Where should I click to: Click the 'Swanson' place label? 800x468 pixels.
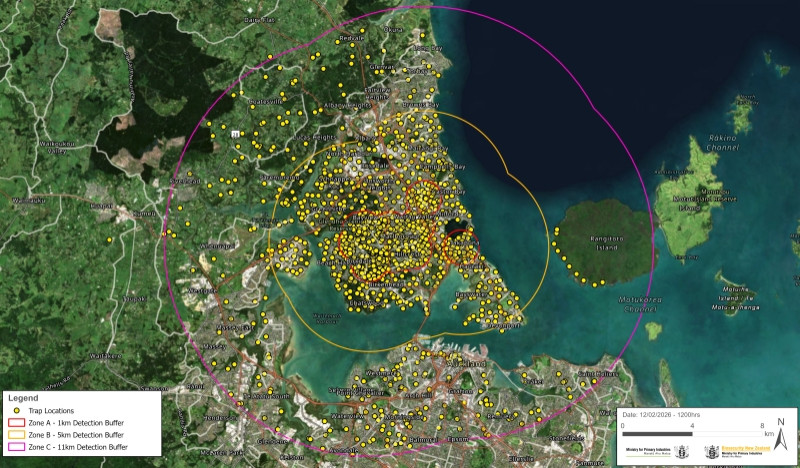tap(154, 388)
